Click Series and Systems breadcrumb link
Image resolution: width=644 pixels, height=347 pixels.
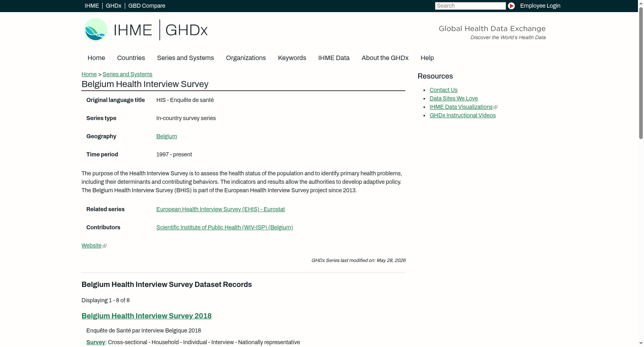(x=127, y=74)
